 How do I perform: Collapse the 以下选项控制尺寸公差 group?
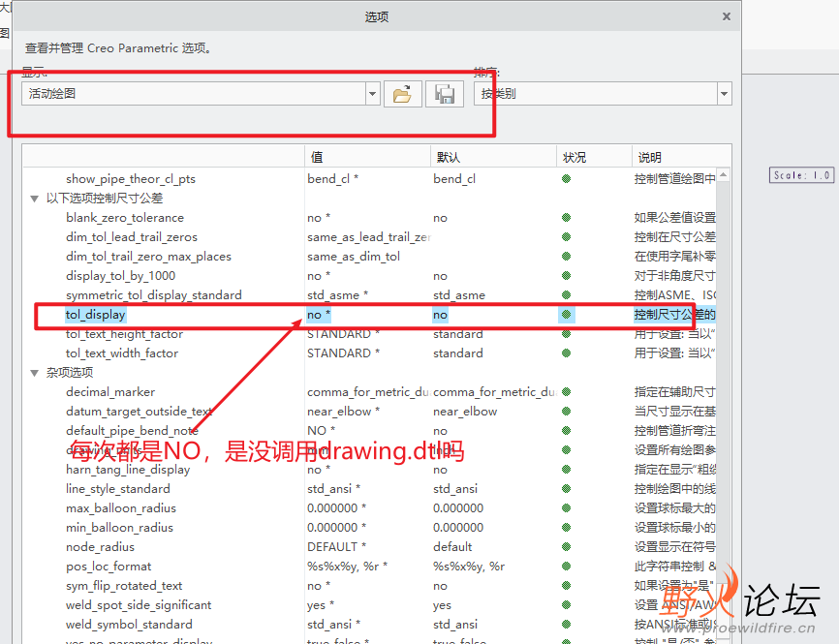35,199
